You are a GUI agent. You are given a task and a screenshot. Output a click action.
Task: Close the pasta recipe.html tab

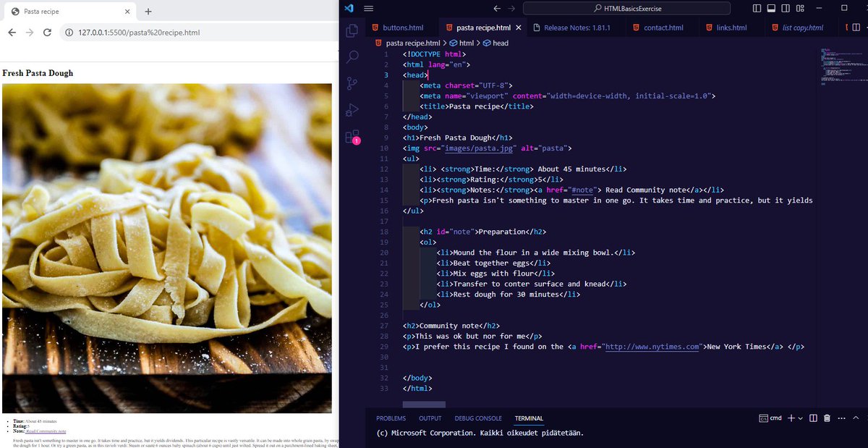click(520, 28)
